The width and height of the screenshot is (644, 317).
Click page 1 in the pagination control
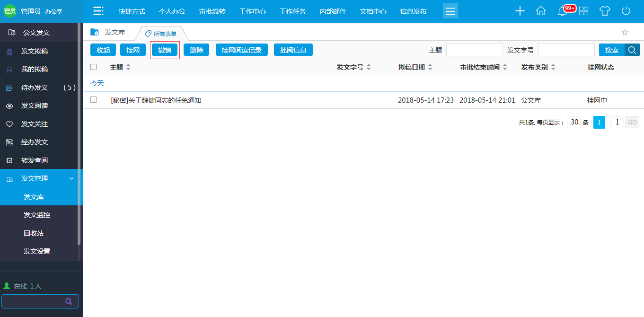pos(599,122)
